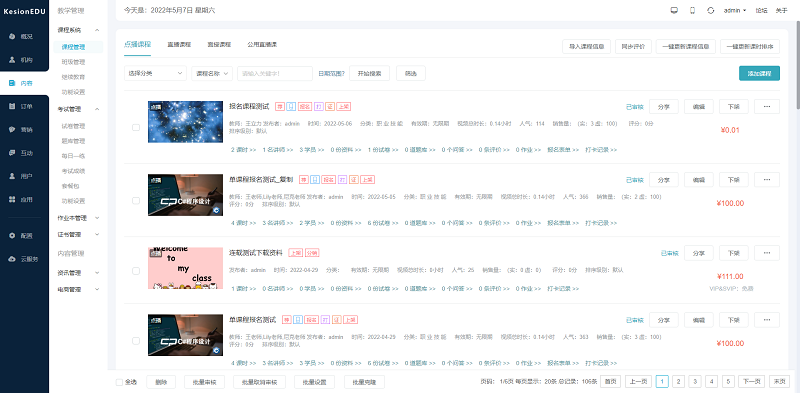This screenshot has width=800, height=393.
Task: Click the ¥111.00 price text
Action: coord(730,277)
